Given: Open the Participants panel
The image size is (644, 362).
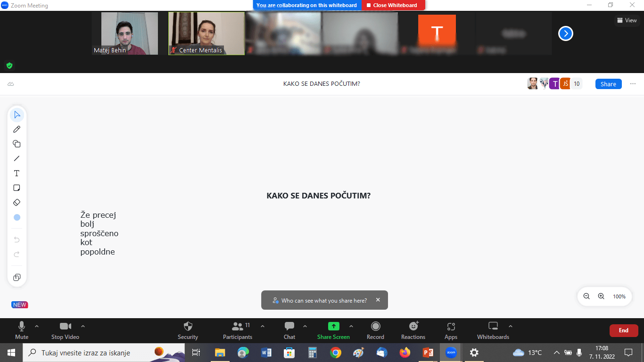Looking at the screenshot, I should click(238, 330).
